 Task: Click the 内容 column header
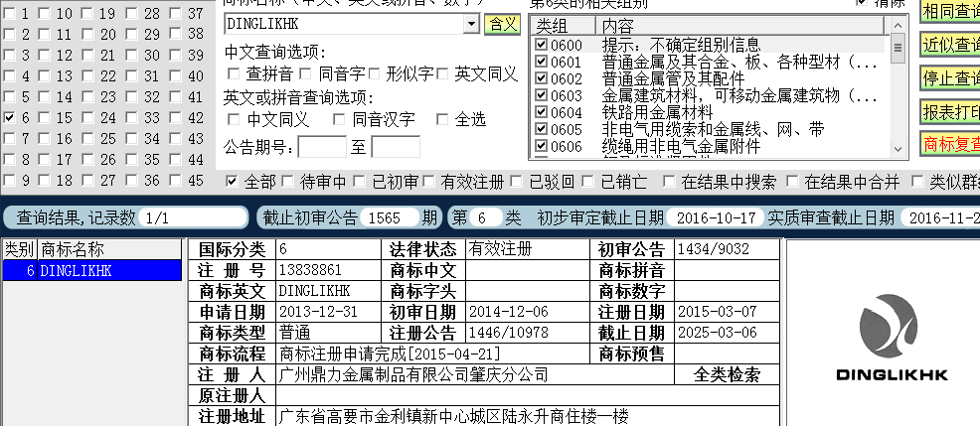(740, 26)
